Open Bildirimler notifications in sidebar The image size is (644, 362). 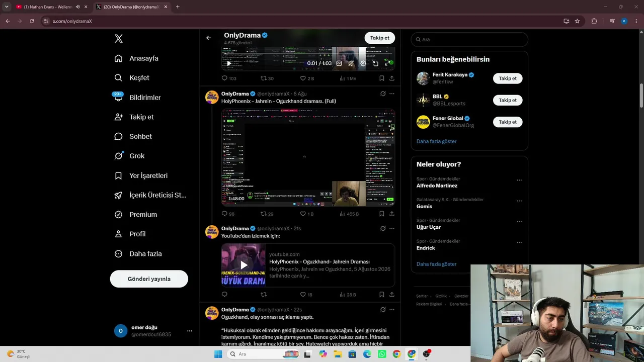137,98
